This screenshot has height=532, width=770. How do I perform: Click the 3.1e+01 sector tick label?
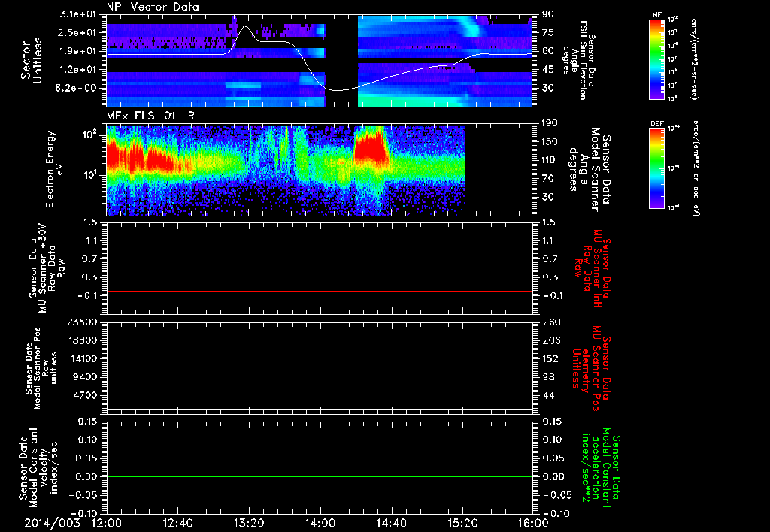[79, 14]
